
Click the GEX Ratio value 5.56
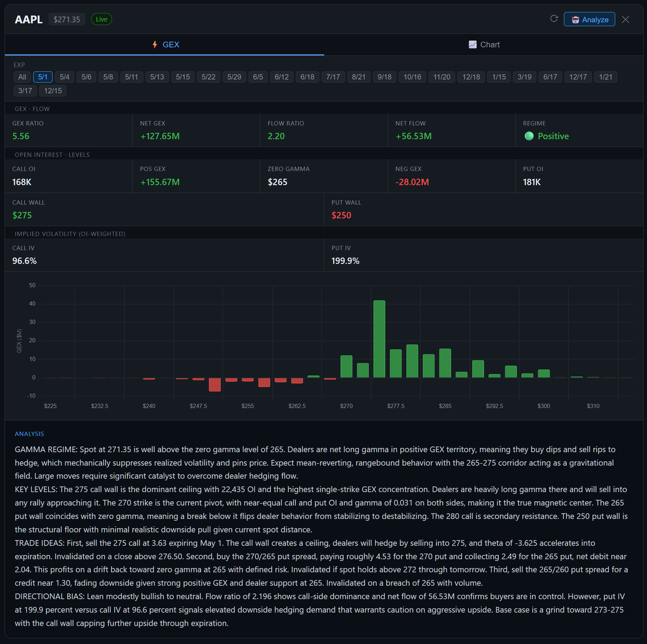(x=21, y=136)
